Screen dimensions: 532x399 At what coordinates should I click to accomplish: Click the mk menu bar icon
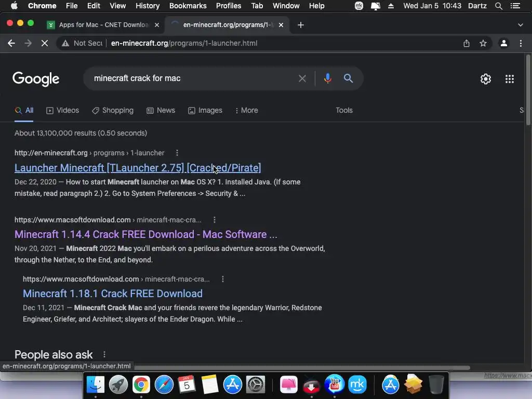pos(359,6)
